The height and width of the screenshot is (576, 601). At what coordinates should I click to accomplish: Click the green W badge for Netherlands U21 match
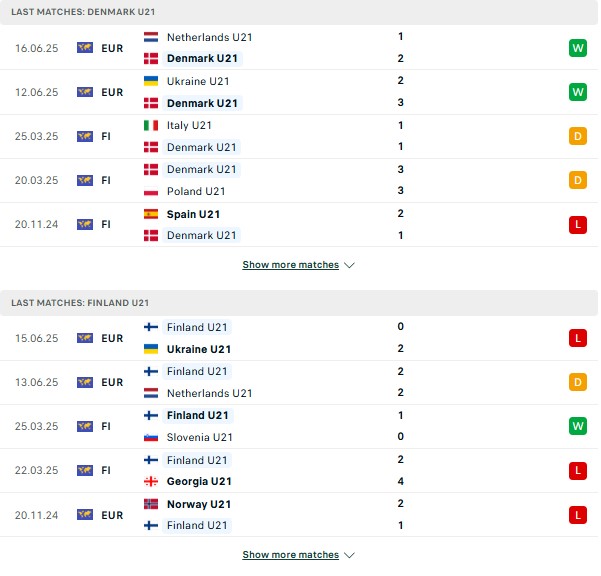578,48
